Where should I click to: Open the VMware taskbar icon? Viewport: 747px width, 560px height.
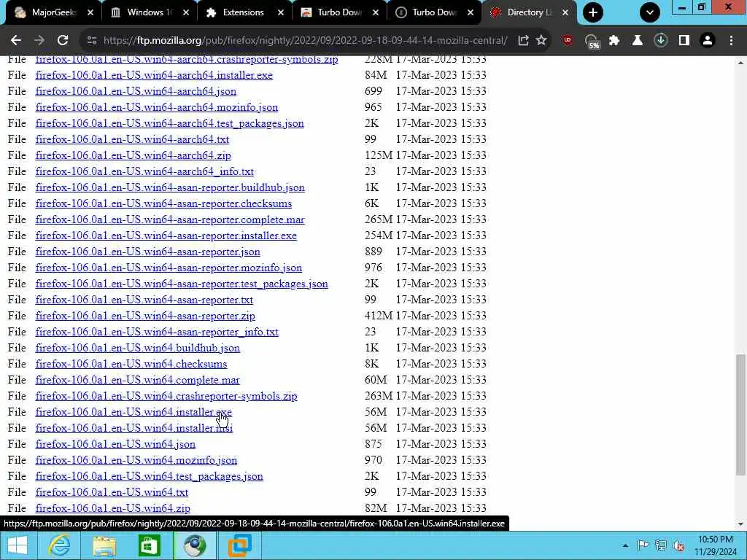(x=239, y=545)
